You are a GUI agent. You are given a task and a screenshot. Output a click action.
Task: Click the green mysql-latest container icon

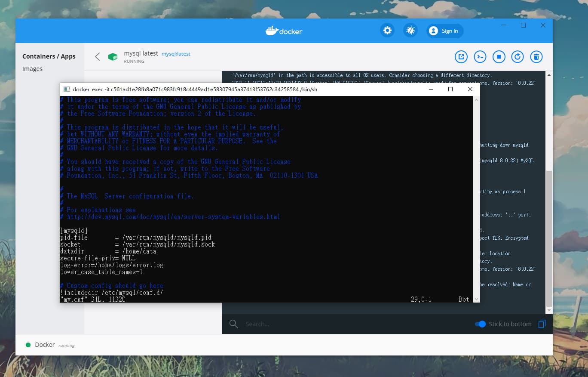113,57
